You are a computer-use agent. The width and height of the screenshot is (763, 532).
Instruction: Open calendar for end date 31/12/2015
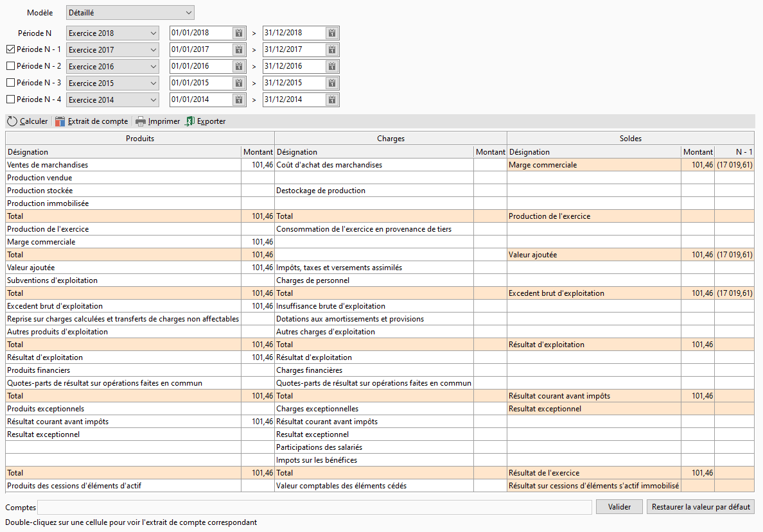point(332,83)
